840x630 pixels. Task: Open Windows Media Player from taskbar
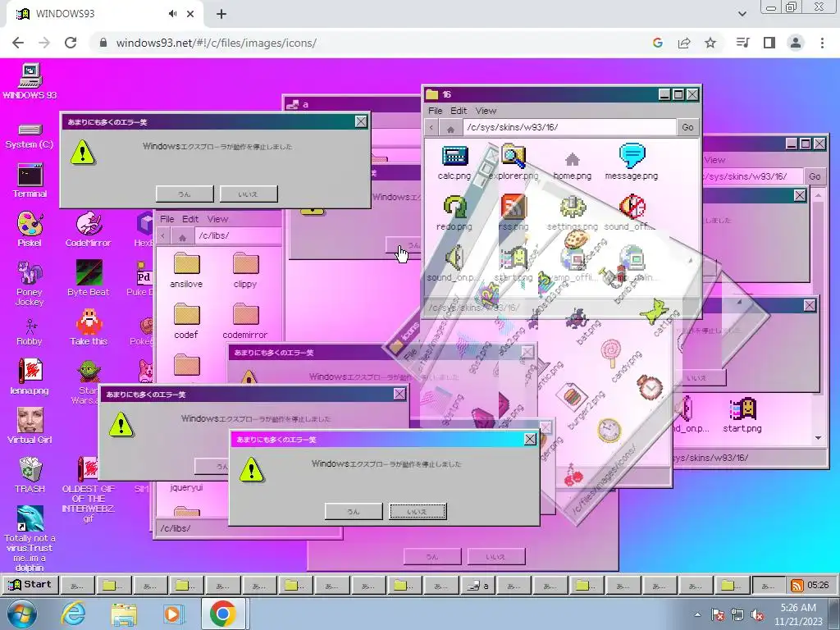173,614
